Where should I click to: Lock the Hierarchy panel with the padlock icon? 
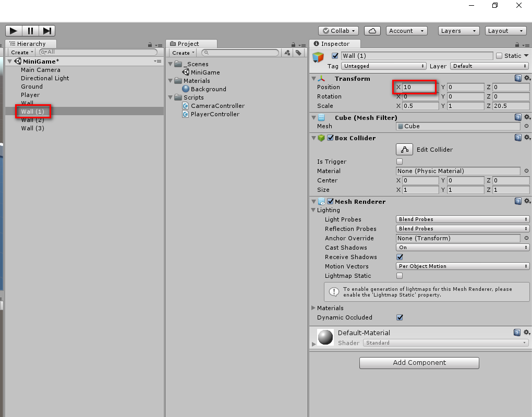coord(150,45)
